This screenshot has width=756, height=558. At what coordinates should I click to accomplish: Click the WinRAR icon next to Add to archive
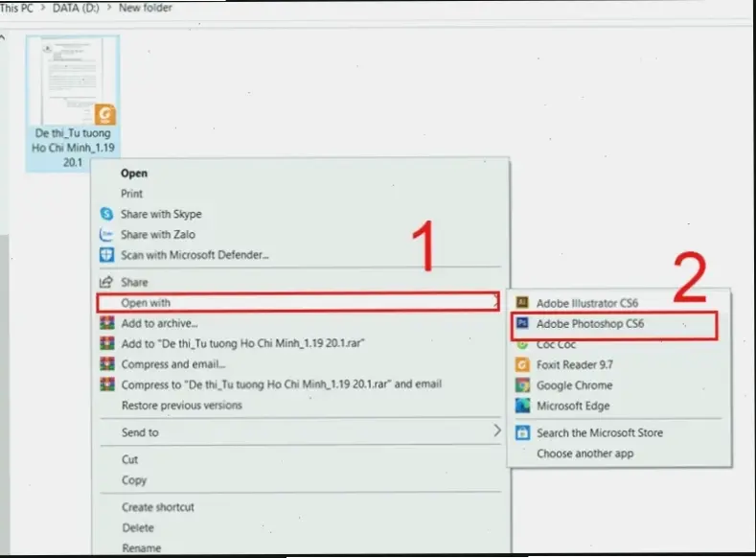(107, 323)
